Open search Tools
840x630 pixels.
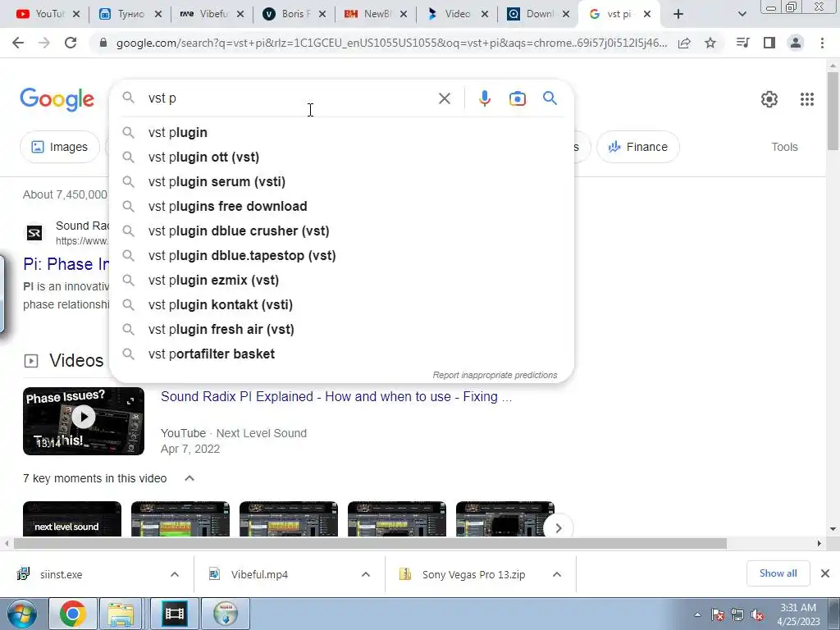coord(784,147)
